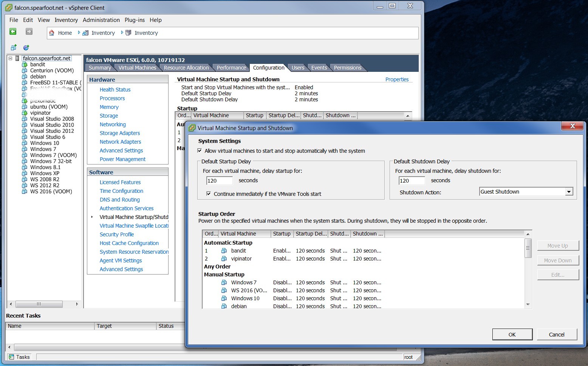Click the Startup Order list scroll-down arrow
The height and width of the screenshot is (366, 588).
[528, 305]
